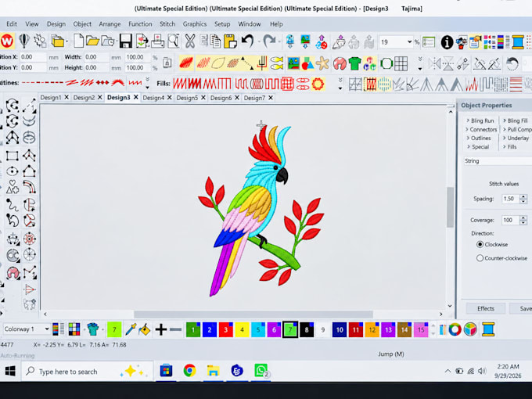Select the rectangle shape tool
This screenshot has width=532, height=399.
pyautogui.click(x=13, y=156)
